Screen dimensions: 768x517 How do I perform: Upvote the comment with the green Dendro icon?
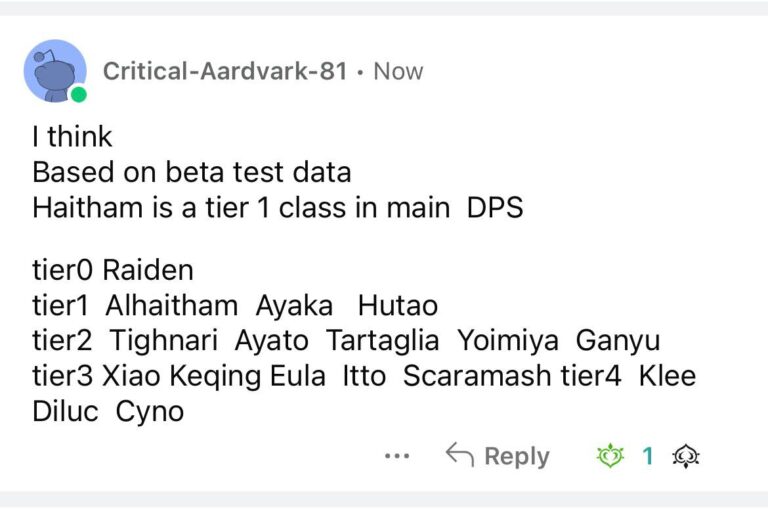tap(609, 457)
